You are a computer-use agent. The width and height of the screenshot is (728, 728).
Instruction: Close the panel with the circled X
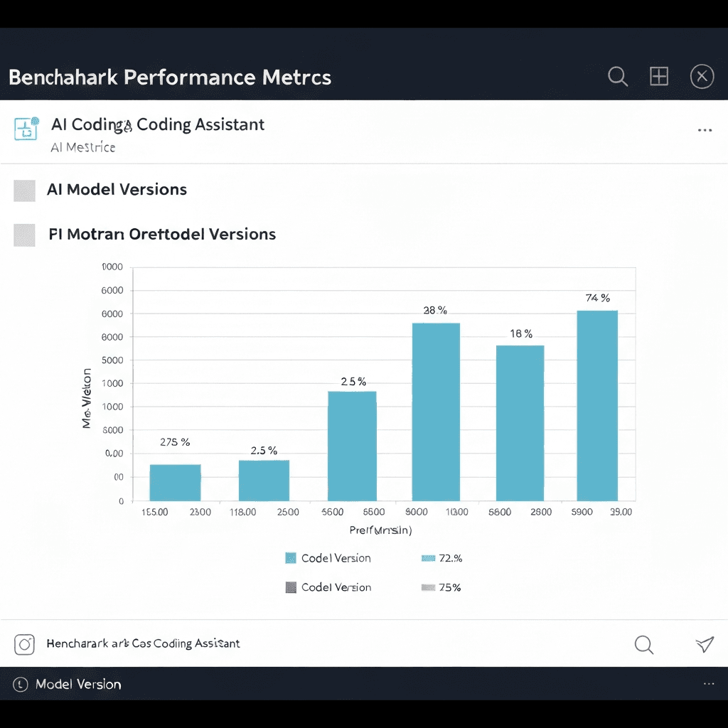coord(702,77)
